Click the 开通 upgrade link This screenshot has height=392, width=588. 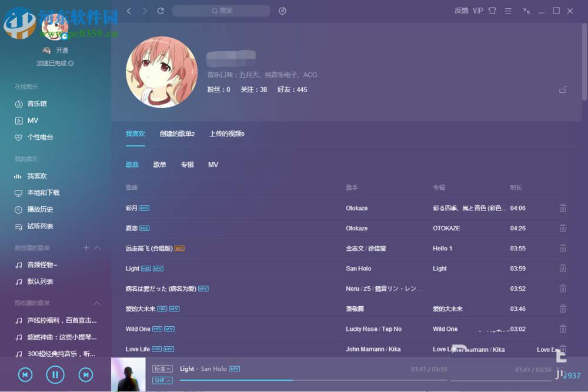[x=62, y=50]
